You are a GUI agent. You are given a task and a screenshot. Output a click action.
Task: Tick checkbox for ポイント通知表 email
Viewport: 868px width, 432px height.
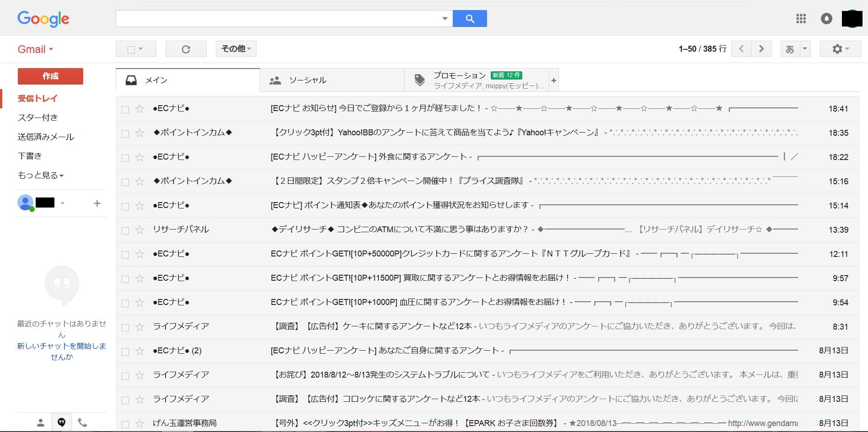125,206
